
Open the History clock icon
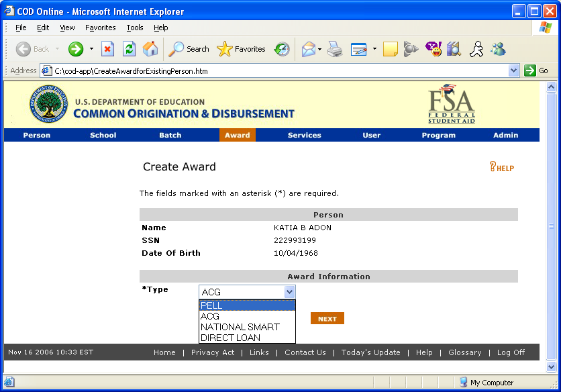tap(282, 49)
